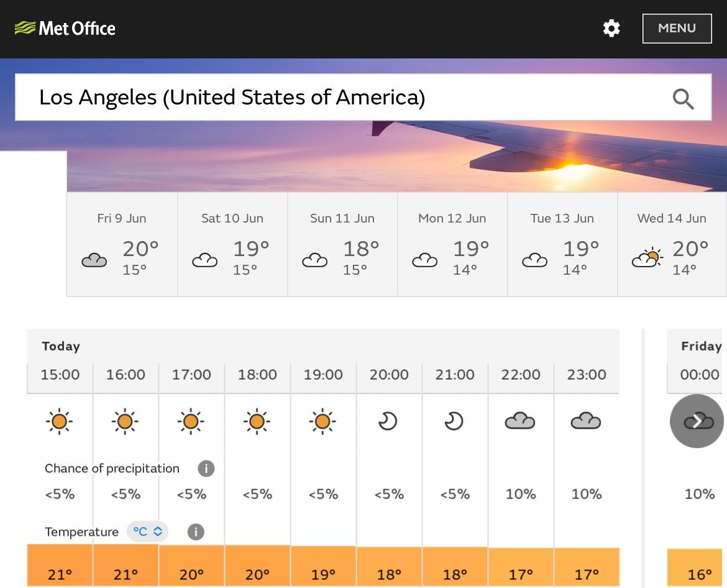Select the Wed 14 Jun forecast tab

coord(672,244)
